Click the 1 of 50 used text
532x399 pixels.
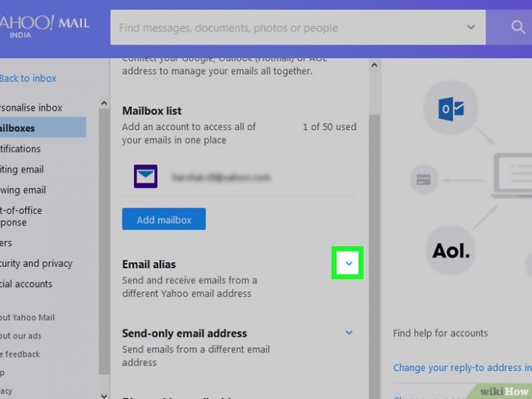[329, 127]
